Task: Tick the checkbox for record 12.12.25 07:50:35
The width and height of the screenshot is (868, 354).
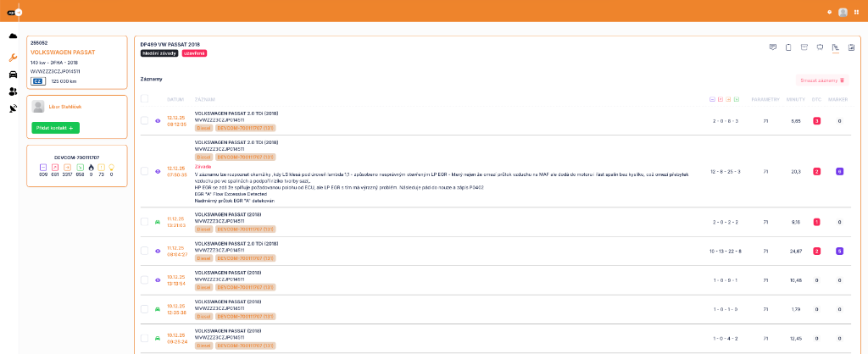Action: 144,171
